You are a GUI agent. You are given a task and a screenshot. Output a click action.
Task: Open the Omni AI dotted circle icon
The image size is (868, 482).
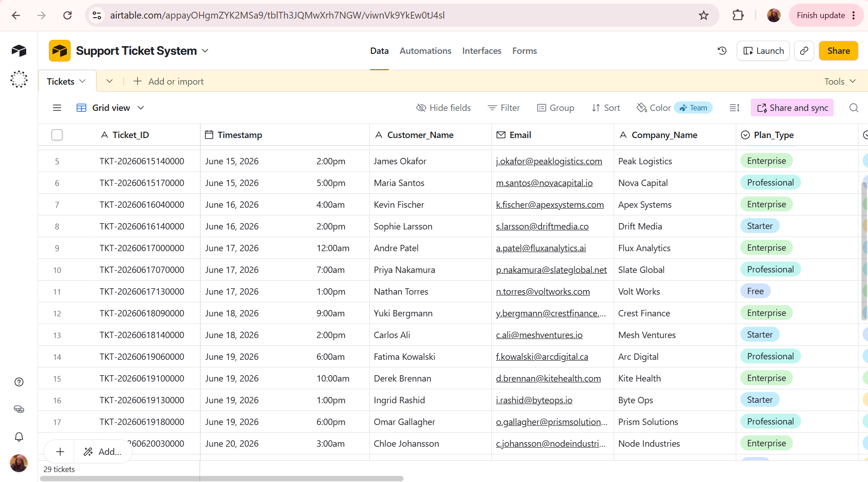[x=19, y=79]
